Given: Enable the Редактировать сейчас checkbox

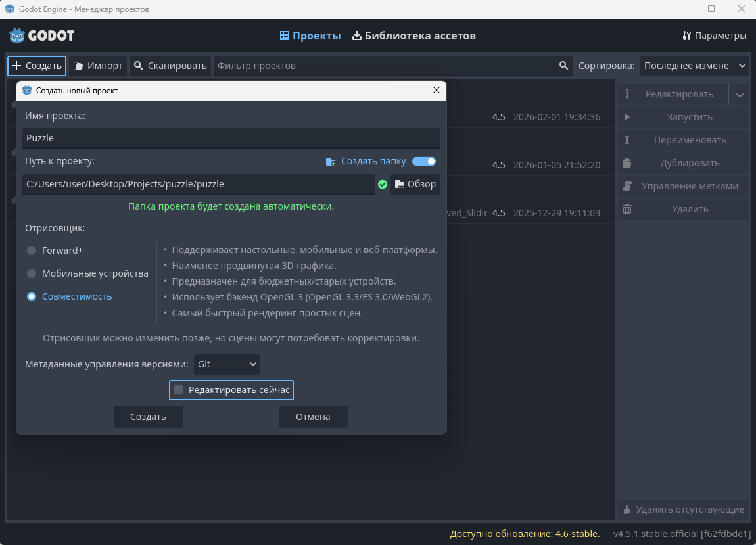Looking at the screenshot, I should point(178,391).
